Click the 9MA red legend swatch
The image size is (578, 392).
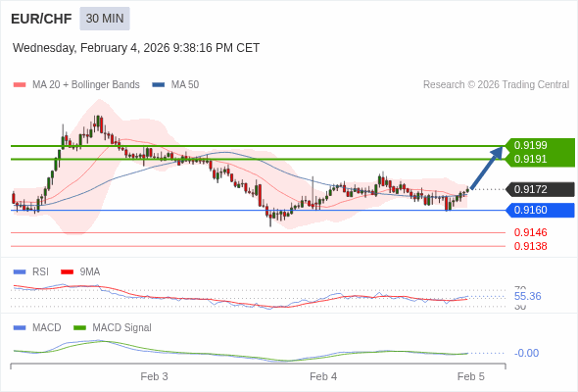coord(67,272)
